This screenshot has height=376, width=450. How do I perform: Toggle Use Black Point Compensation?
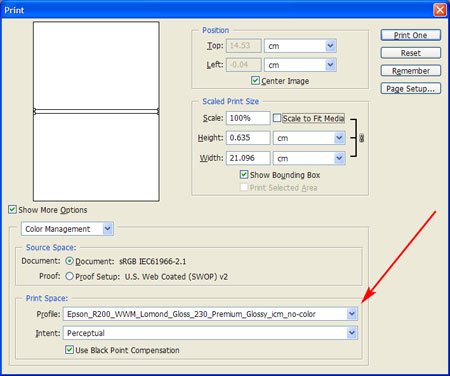[69, 350]
